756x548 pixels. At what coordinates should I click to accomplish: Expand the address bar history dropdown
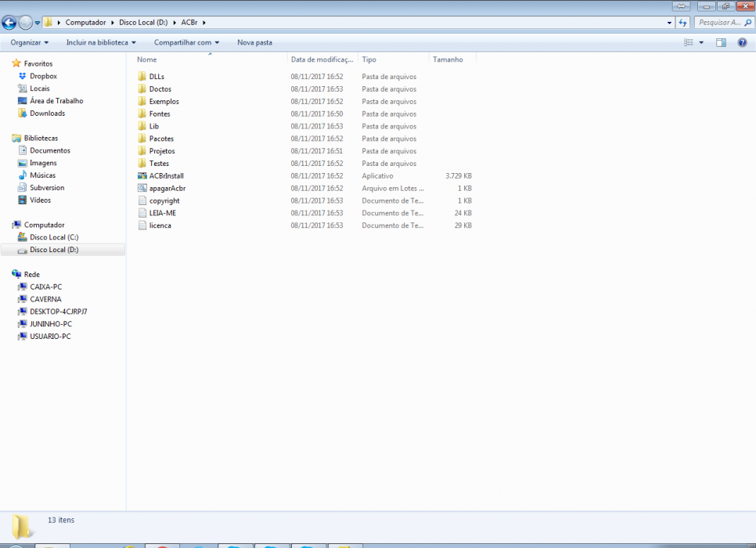[x=669, y=23]
